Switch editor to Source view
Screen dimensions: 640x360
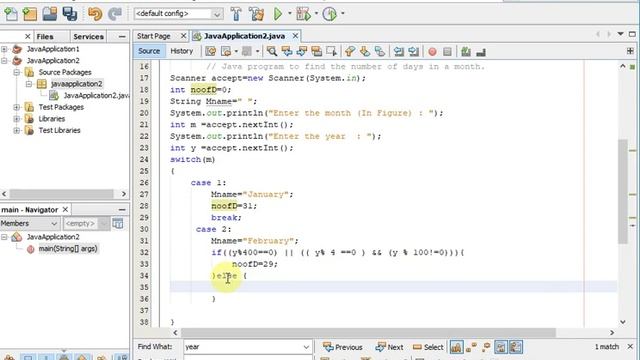point(149,51)
